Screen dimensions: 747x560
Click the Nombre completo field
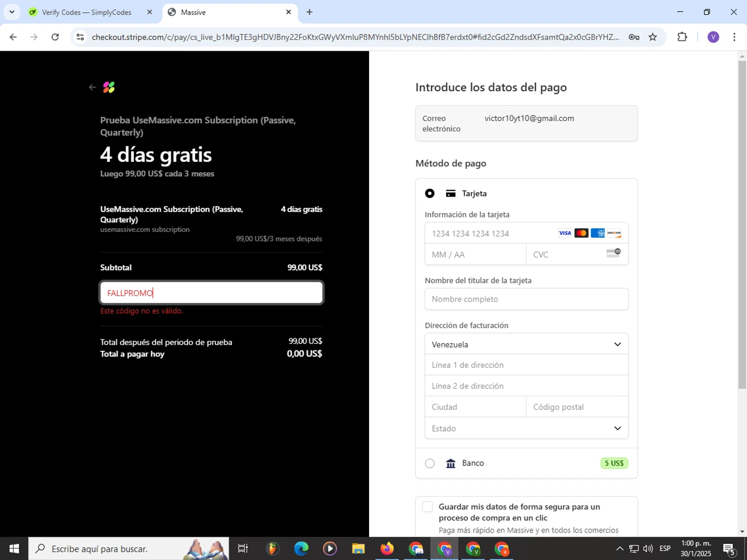tap(526, 299)
